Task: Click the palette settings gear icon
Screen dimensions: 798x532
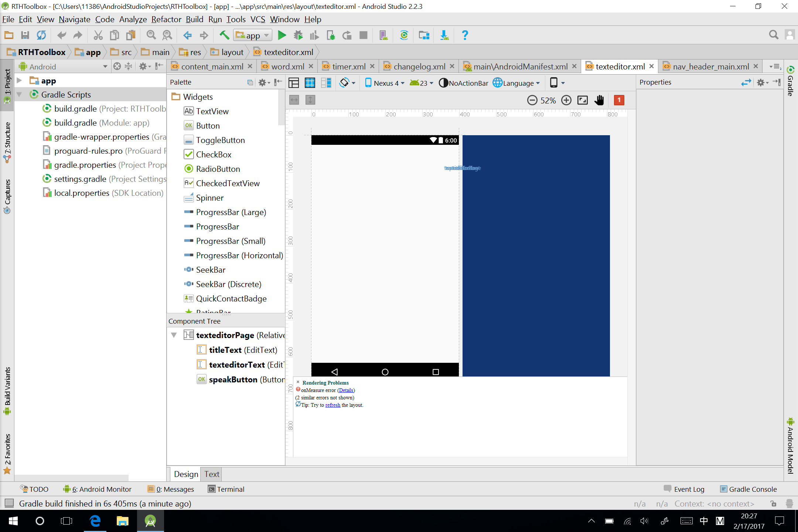Action: coord(264,82)
